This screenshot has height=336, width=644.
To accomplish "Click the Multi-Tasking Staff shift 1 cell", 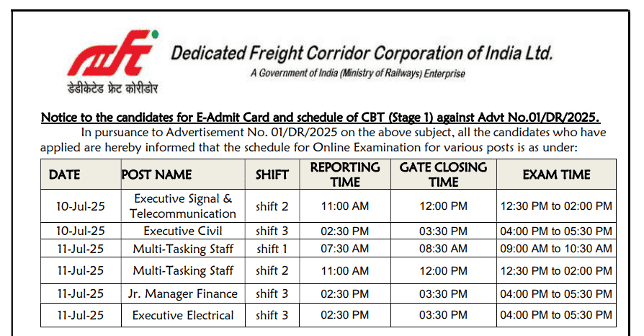I will pyautogui.click(x=272, y=249).
